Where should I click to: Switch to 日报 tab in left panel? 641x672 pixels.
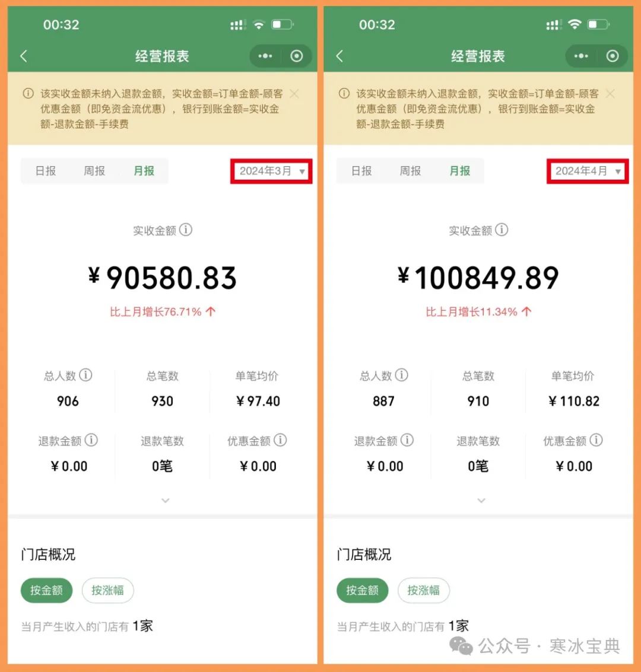pos(46,171)
